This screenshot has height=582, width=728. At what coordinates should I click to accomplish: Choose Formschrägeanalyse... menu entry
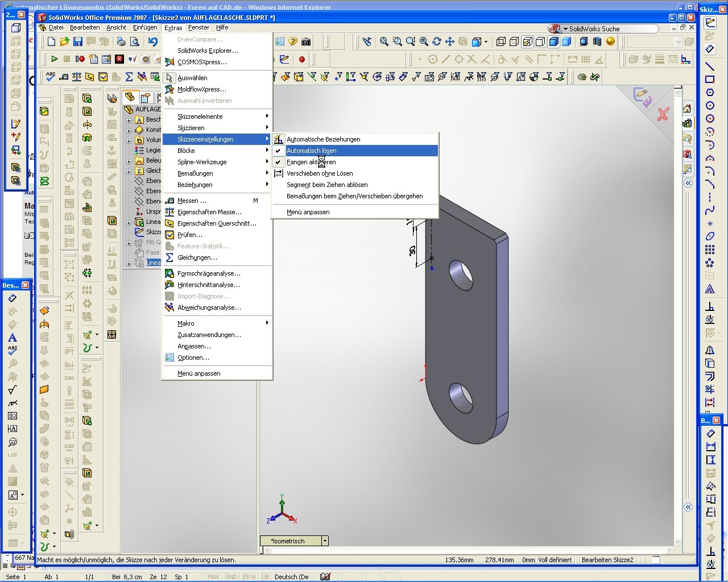[217, 273]
